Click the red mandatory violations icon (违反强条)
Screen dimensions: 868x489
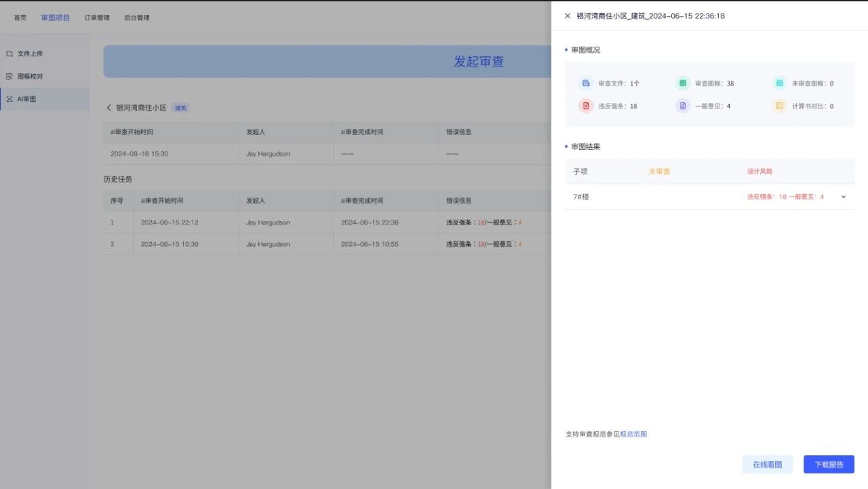pyautogui.click(x=585, y=106)
